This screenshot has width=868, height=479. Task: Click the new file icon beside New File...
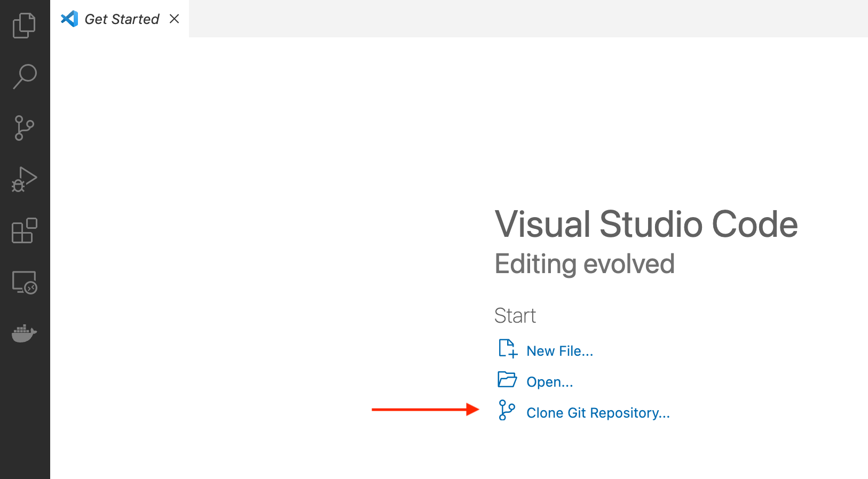508,349
